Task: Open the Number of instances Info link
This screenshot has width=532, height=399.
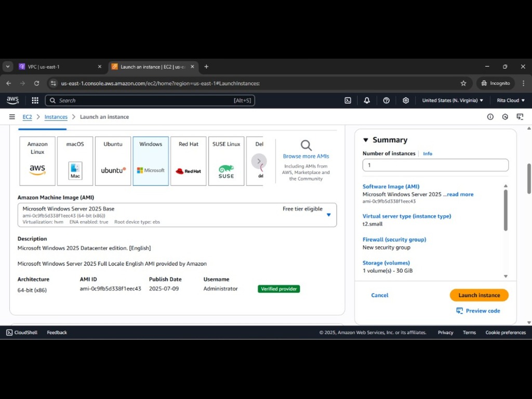Action: point(428,154)
